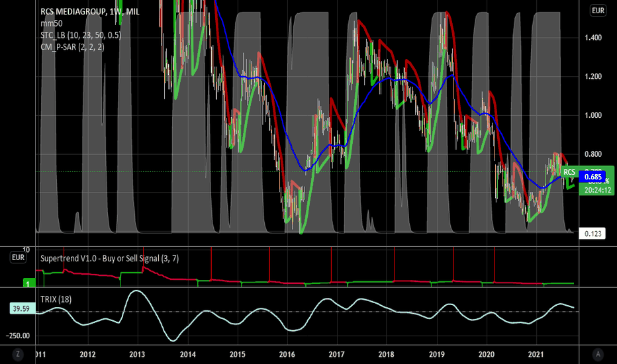This screenshot has height=364, width=617.
Task: Select the mm50 indicator label
Action: click(52, 23)
